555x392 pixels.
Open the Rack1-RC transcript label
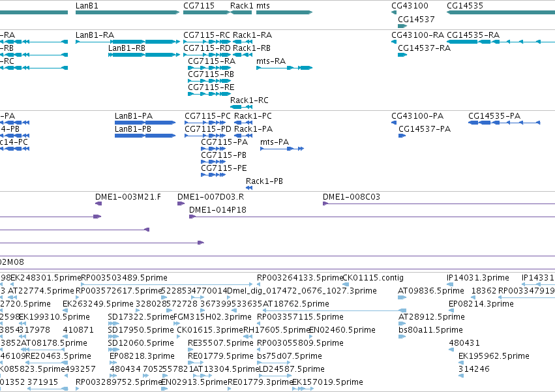point(249,100)
